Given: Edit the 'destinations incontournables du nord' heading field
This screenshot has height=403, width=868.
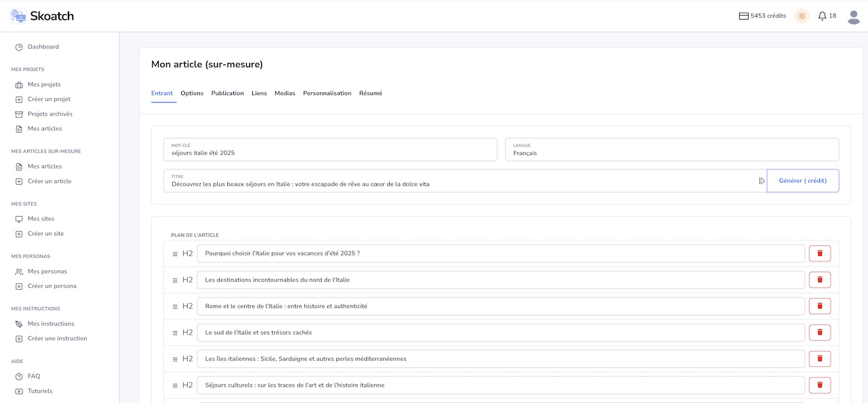Looking at the screenshot, I should pos(500,280).
